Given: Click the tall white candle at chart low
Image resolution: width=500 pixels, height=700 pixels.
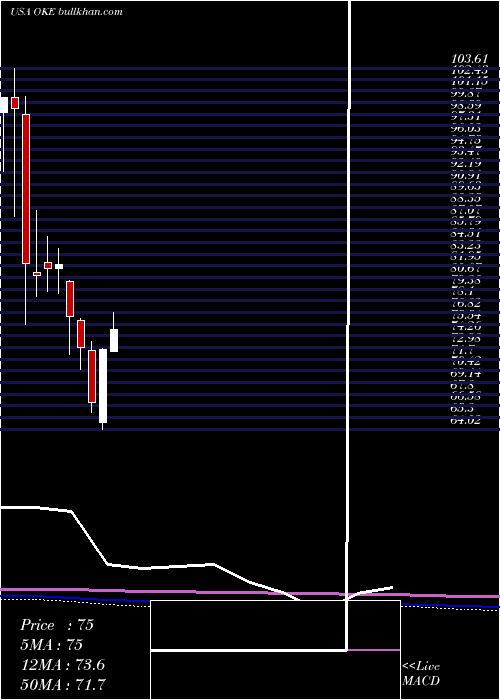Looking at the screenshot, I should (103, 386).
